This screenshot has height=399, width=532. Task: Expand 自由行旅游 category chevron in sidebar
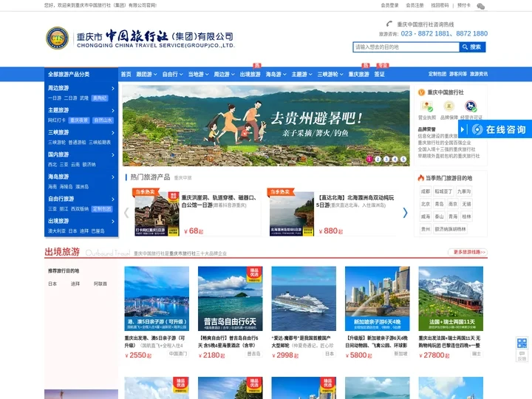click(x=113, y=199)
